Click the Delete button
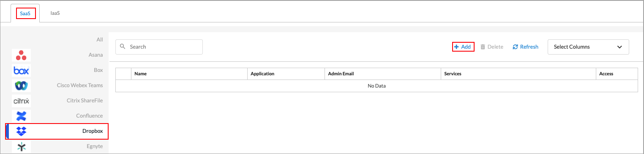 (x=492, y=47)
